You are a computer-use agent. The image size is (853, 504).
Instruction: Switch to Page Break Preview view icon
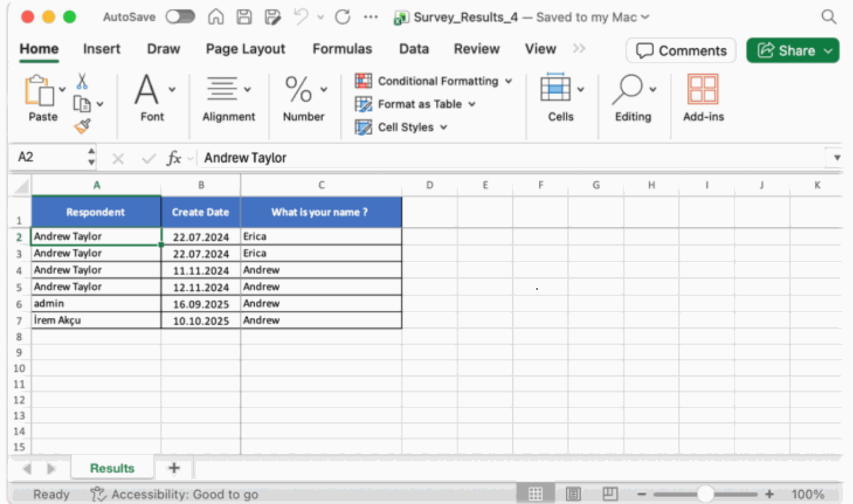coord(611,494)
